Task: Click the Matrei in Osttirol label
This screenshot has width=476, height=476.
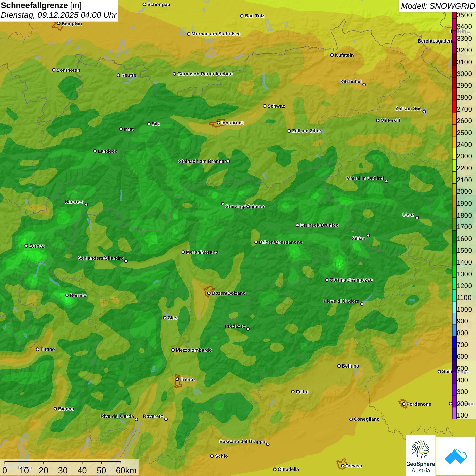Action: (x=365, y=178)
